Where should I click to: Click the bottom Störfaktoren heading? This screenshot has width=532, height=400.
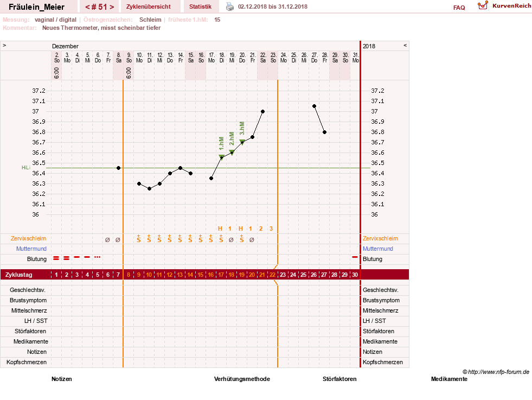click(339, 379)
